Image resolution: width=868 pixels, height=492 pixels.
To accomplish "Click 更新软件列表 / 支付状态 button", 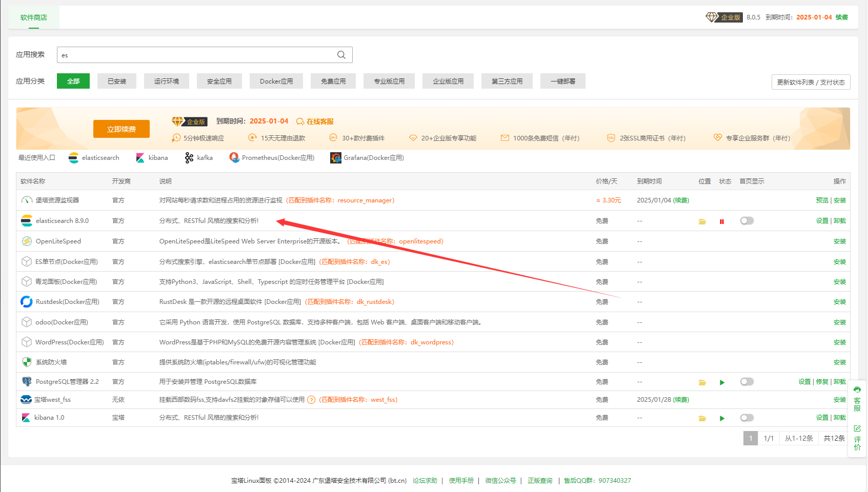I will coord(811,82).
